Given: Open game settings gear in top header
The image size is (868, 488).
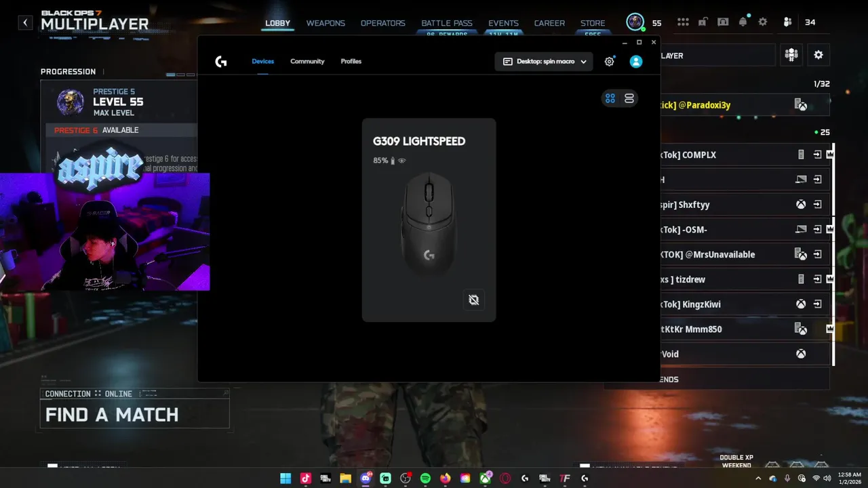Looking at the screenshot, I should tap(763, 22).
